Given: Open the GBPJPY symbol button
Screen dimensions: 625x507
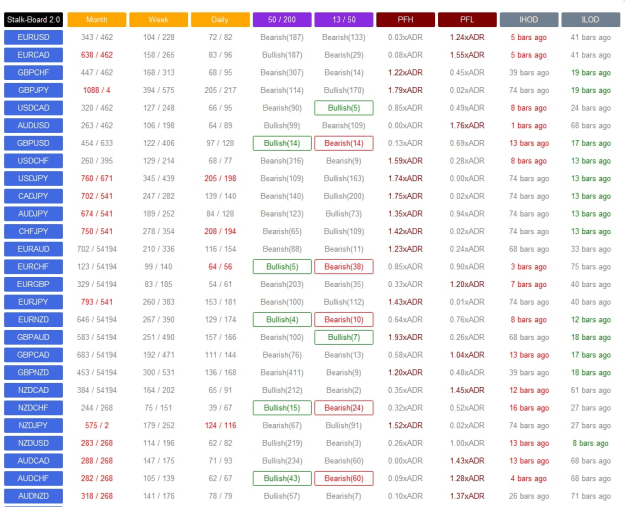Looking at the screenshot, I should pos(33,90).
